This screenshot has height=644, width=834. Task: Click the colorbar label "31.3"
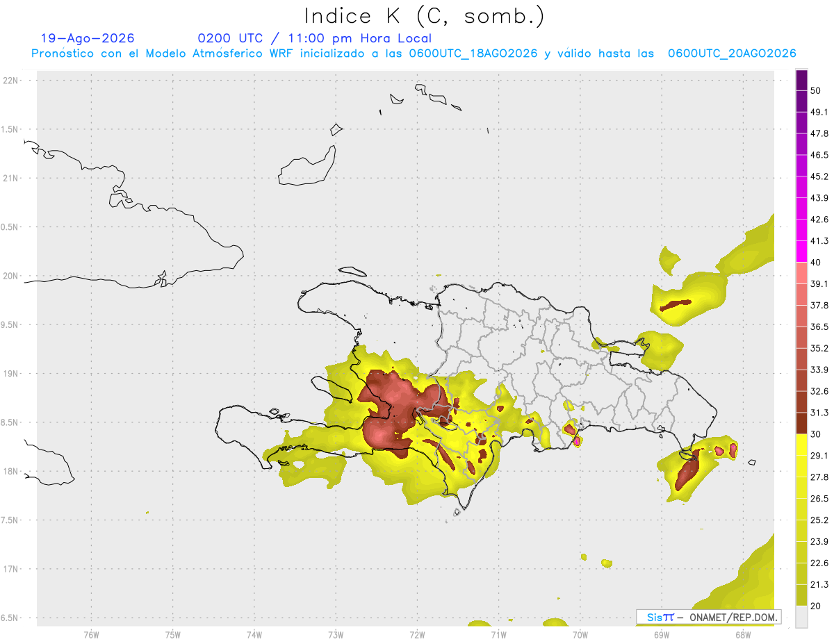click(819, 413)
